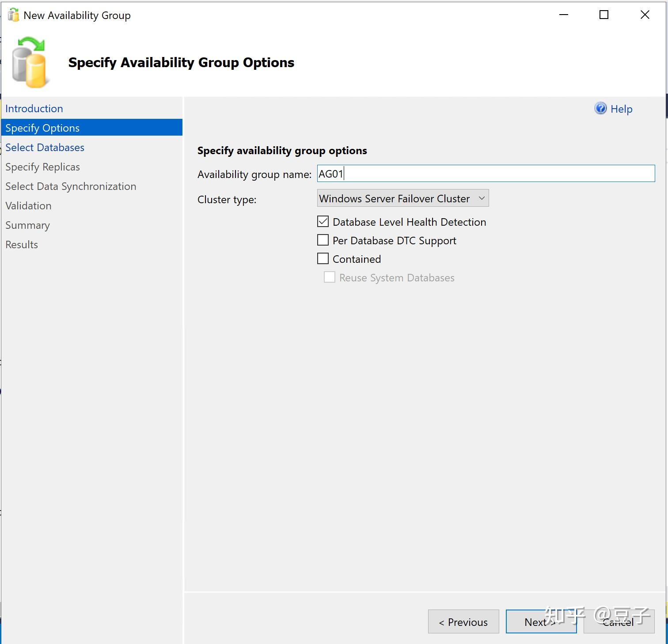
Task: Click the Next button
Action: point(540,621)
